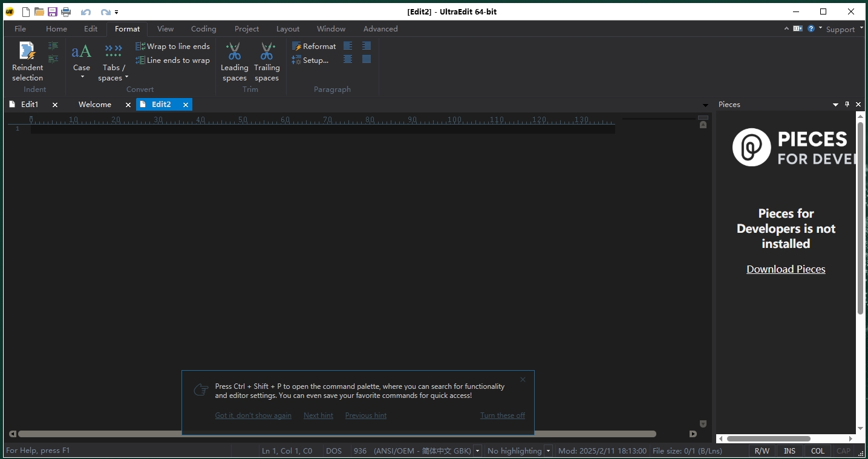This screenshot has height=459, width=868.
Task: Click into line 1 of the editor
Action: [x=323, y=129]
